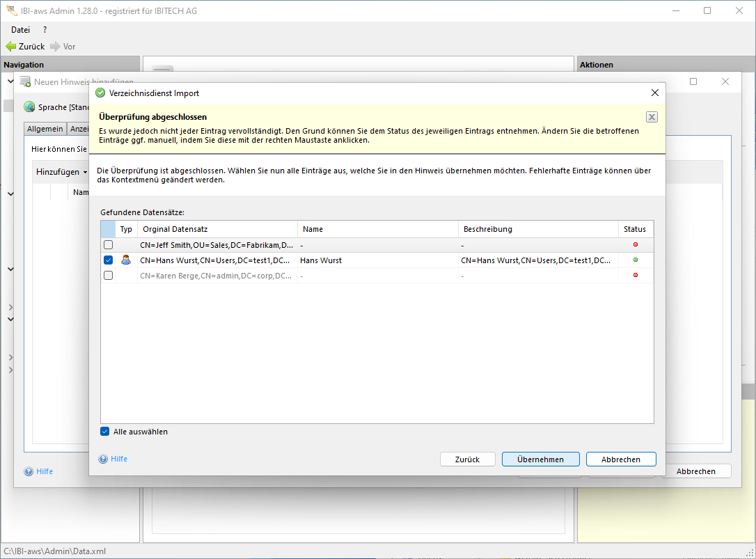Viewport: 756px width, 559px height.
Task: Dismiss the yellow Überprüfung abgeschlossen banner
Action: 652,117
